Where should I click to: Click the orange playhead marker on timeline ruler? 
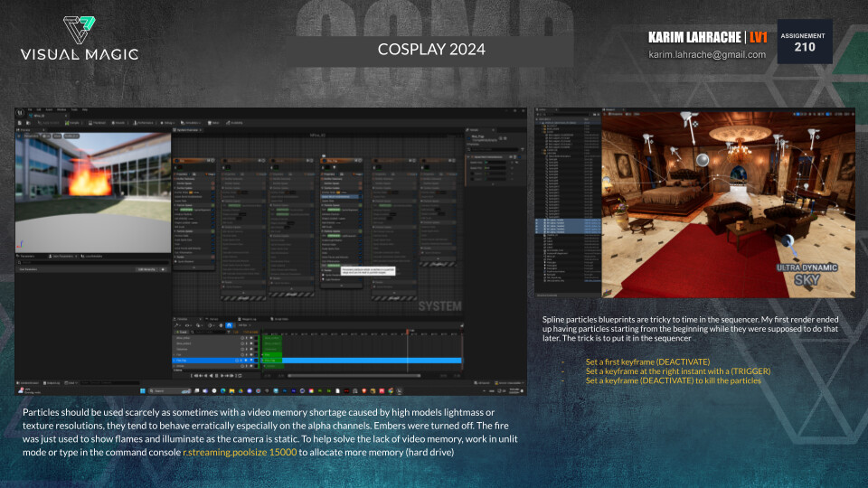pos(408,332)
